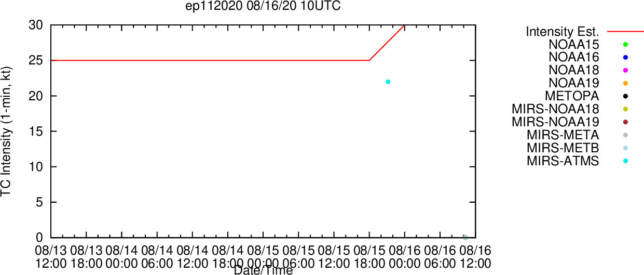This screenshot has width=644, height=275.
Task: Select the MIRS-META legend label
Action: click(x=563, y=135)
